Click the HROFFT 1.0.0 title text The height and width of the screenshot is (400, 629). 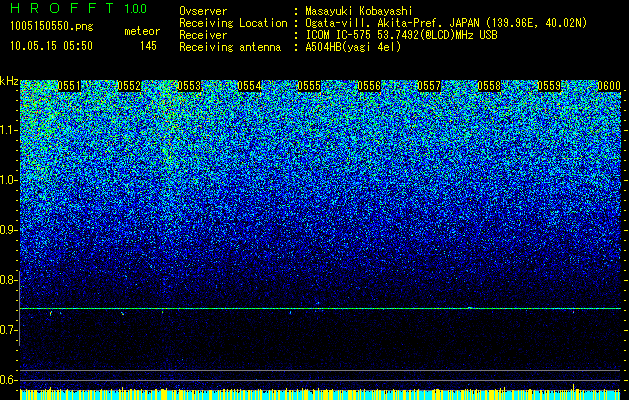[x=78, y=8]
